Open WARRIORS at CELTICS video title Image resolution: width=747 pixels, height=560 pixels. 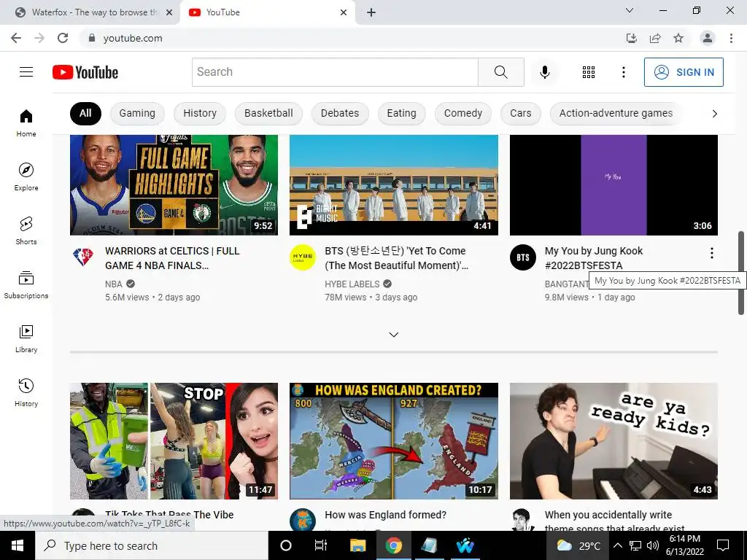(x=172, y=258)
